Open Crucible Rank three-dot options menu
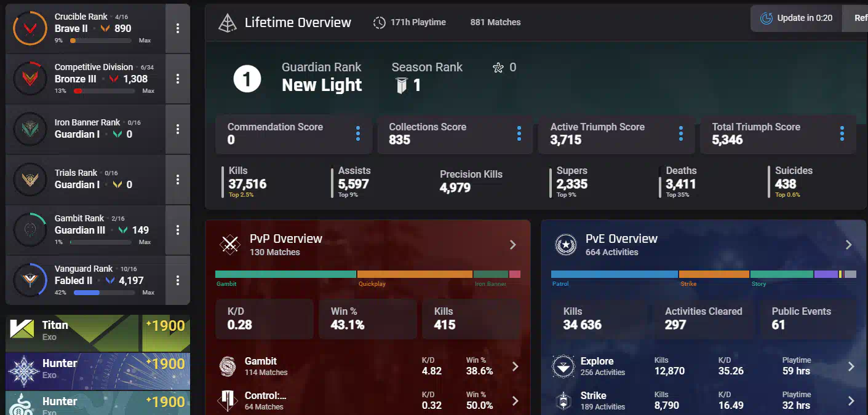 pos(178,28)
